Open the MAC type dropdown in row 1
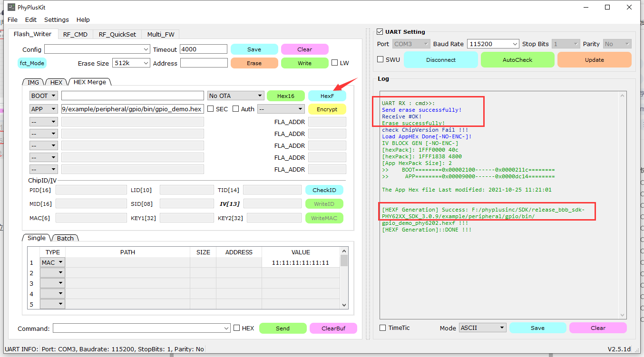This screenshot has height=357, width=644. (x=52, y=262)
